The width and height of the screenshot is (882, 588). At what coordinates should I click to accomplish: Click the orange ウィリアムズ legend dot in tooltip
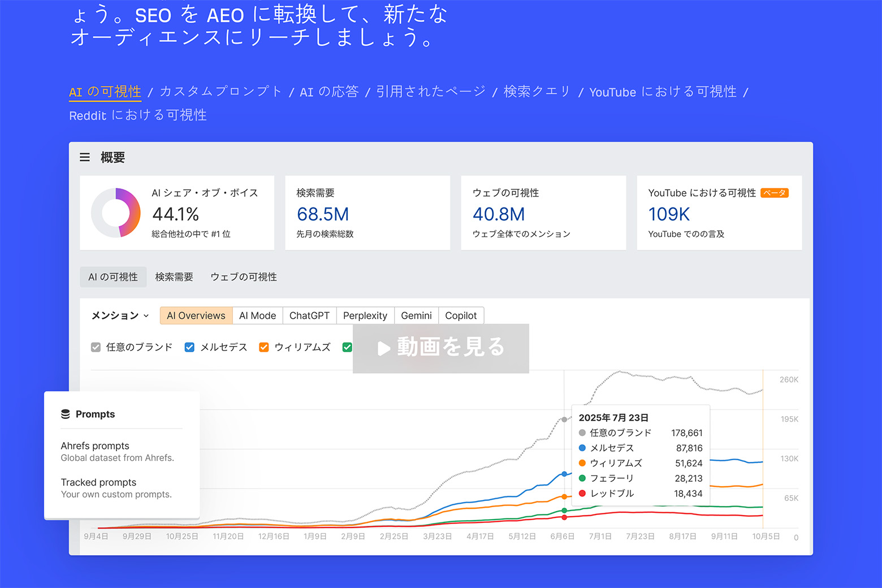[x=582, y=463]
